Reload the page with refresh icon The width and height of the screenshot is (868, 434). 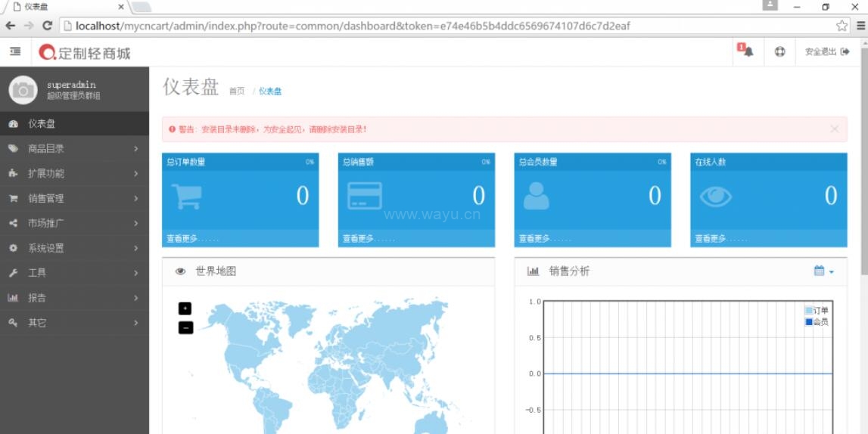click(x=47, y=26)
